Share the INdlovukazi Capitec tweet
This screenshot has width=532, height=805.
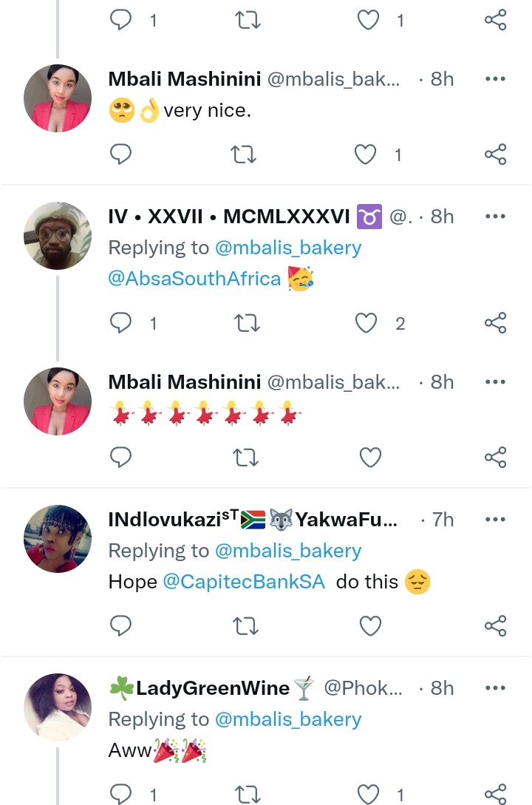495,626
